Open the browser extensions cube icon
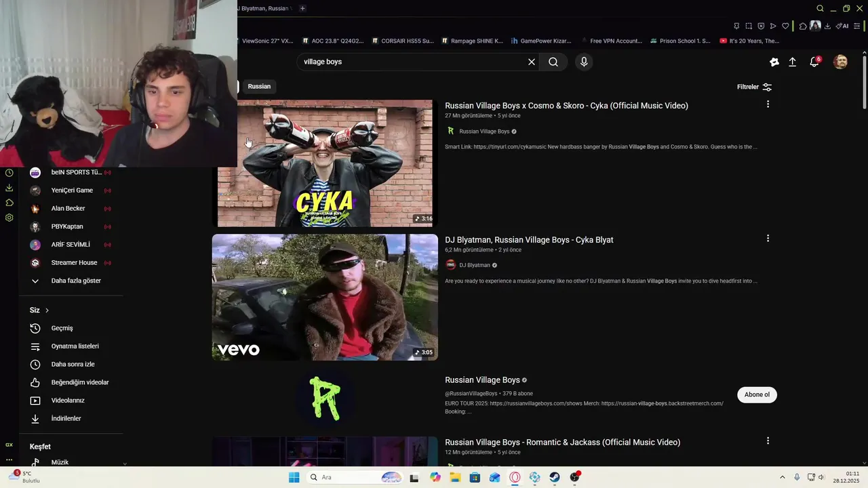This screenshot has width=868, height=488. (x=803, y=26)
